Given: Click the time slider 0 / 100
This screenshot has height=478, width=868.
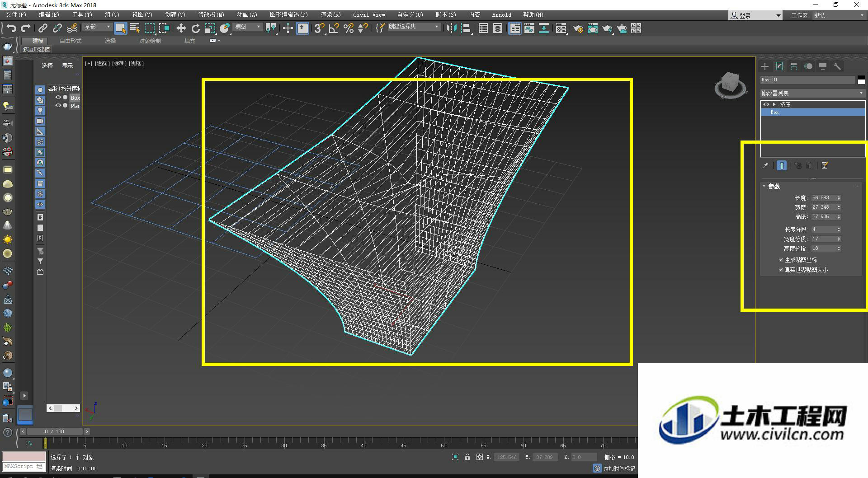Looking at the screenshot, I should click(x=54, y=431).
